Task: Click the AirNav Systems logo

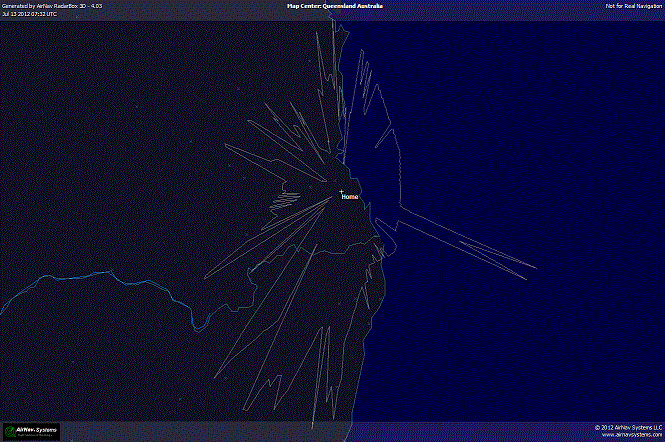Action: coord(32,431)
